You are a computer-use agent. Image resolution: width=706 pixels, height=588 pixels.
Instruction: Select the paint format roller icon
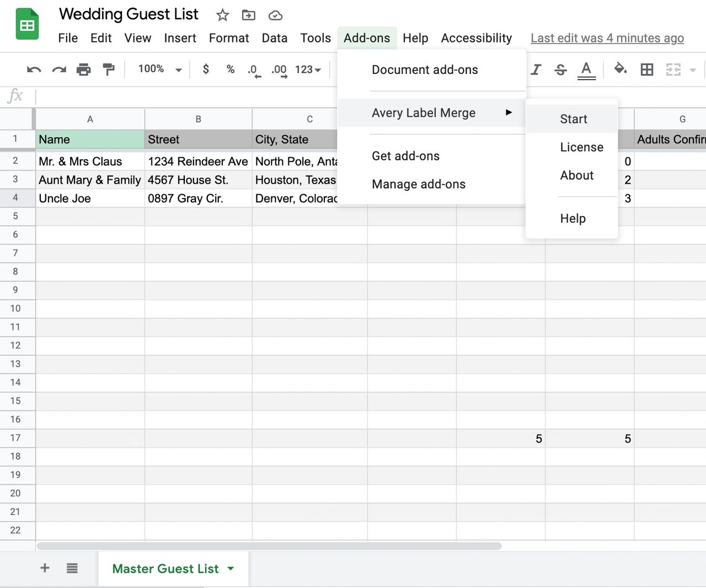tap(109, 70)
